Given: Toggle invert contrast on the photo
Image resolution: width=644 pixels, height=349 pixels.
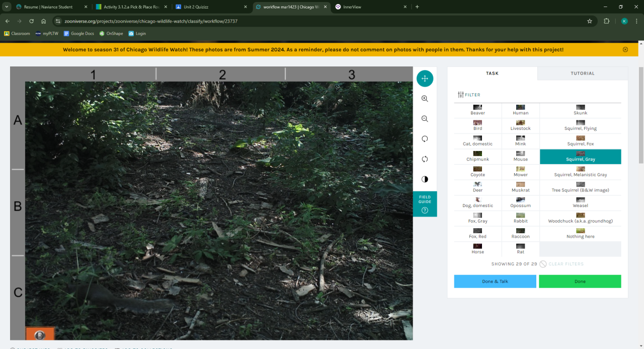Looking at the screenshot, I should 425,179.
